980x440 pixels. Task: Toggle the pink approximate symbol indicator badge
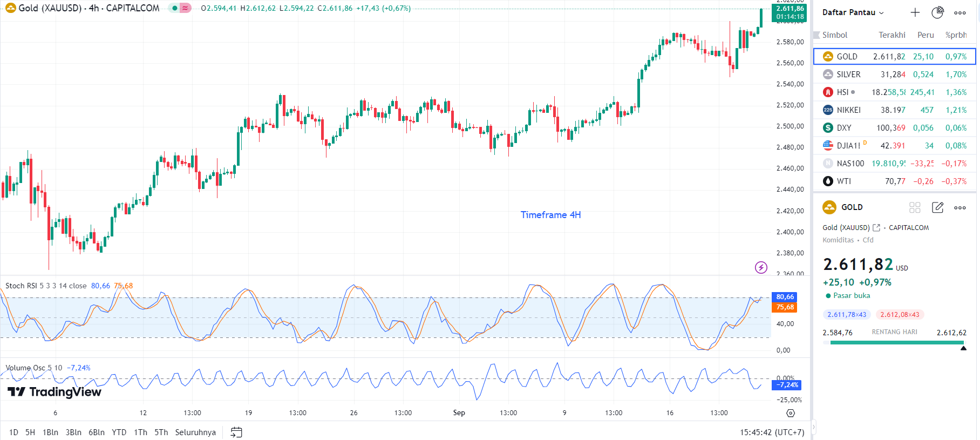coord(185,8)
